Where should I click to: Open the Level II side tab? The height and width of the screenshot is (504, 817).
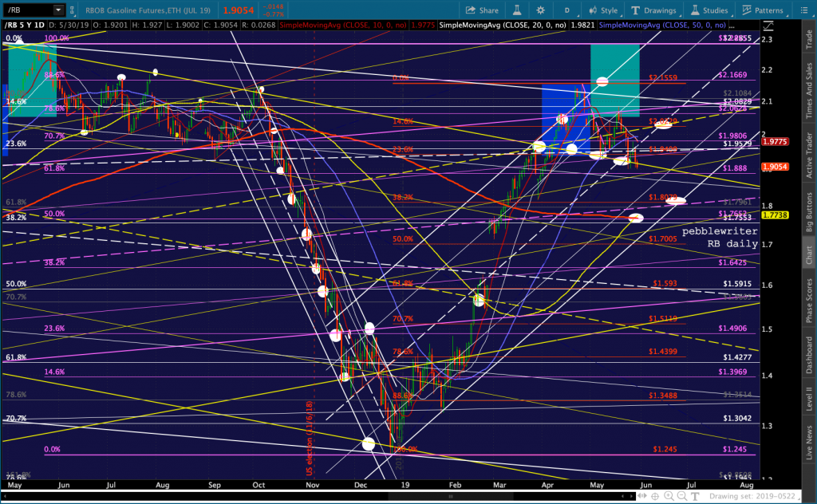[809, 398]
